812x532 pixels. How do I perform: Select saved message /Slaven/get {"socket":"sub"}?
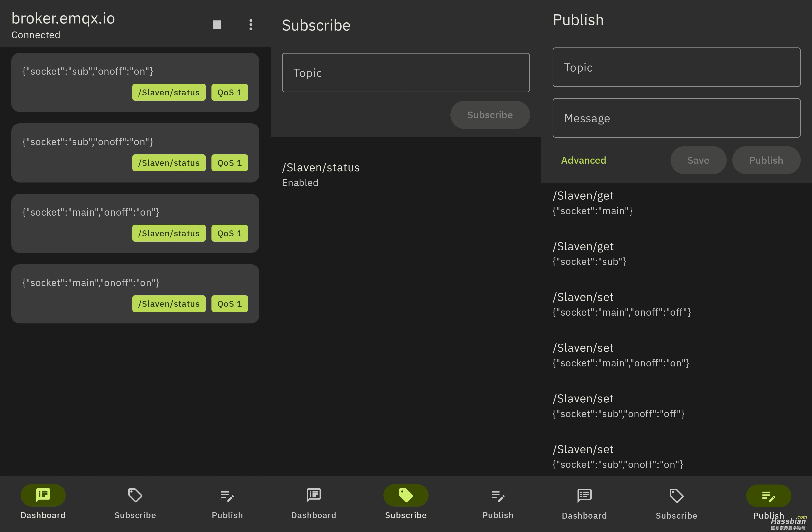[676, 254]
